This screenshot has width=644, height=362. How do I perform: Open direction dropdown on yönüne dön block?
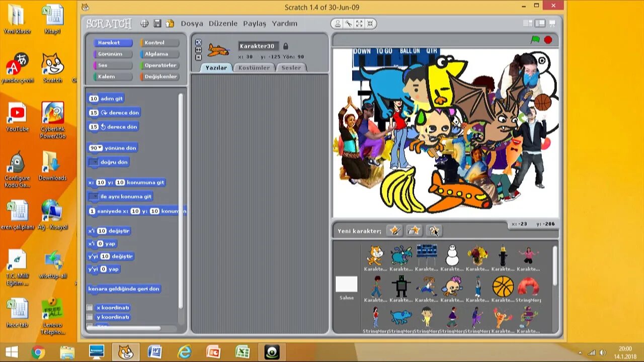(100, 148)
